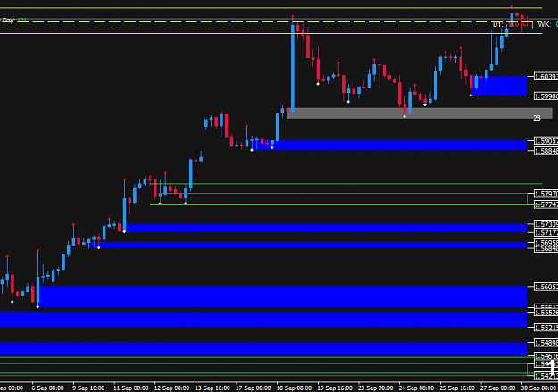This screenshot has height=392, width=558.
Task: Click the 12 Sep 08:00 time label
Action: [x=171, y=388]
